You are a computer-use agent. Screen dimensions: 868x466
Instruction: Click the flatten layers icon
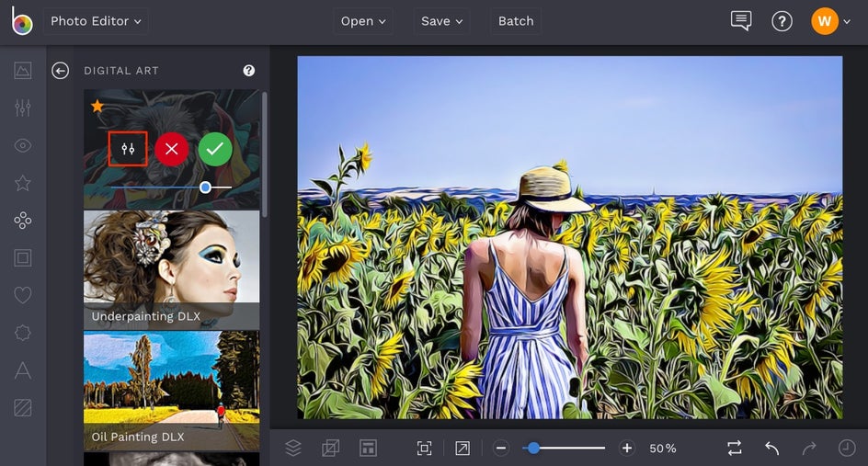(330, 448)
